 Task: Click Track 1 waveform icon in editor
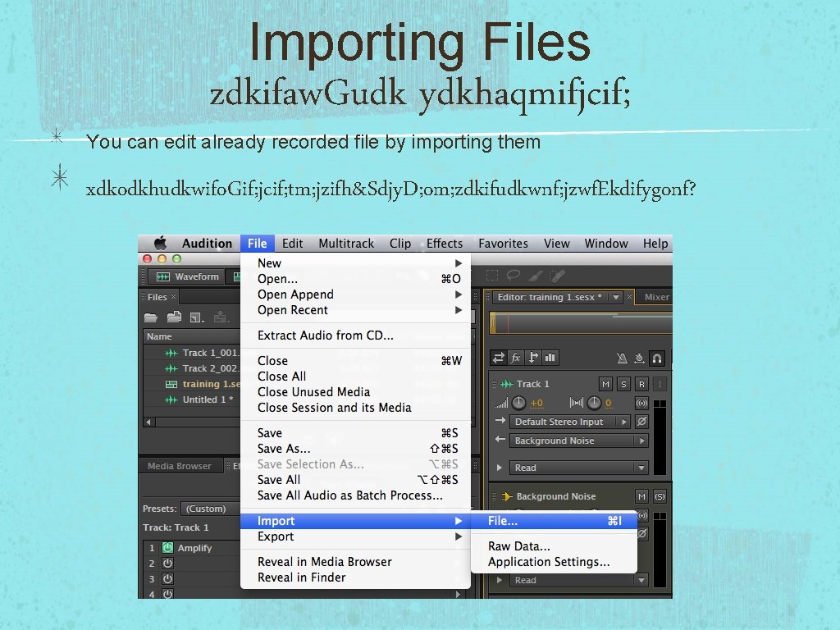coord(506,384)
